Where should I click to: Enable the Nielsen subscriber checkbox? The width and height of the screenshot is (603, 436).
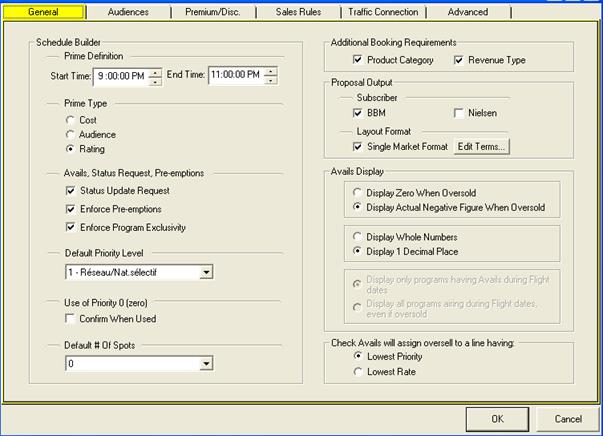(459, 113)
